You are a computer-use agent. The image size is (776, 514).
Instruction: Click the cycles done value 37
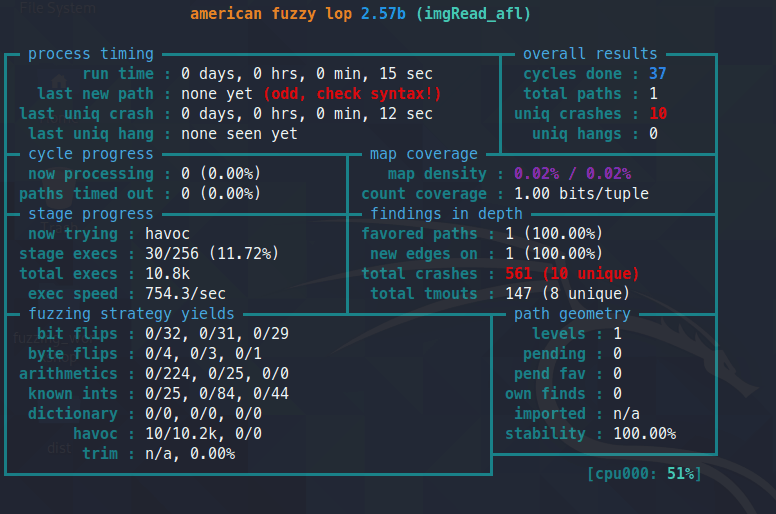657,74
